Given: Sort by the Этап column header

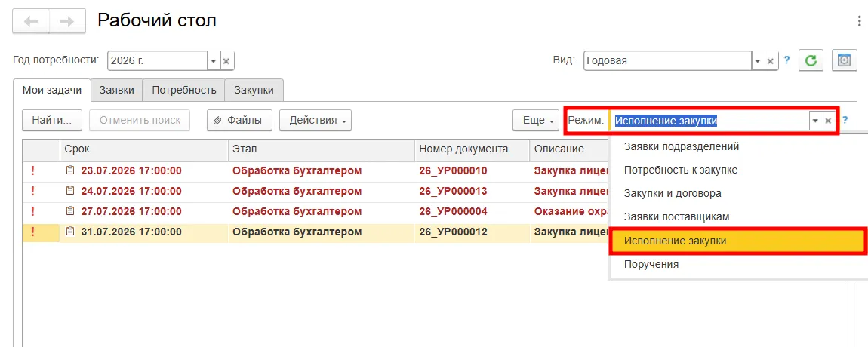Looking at the screenshot, I should 322,149.
